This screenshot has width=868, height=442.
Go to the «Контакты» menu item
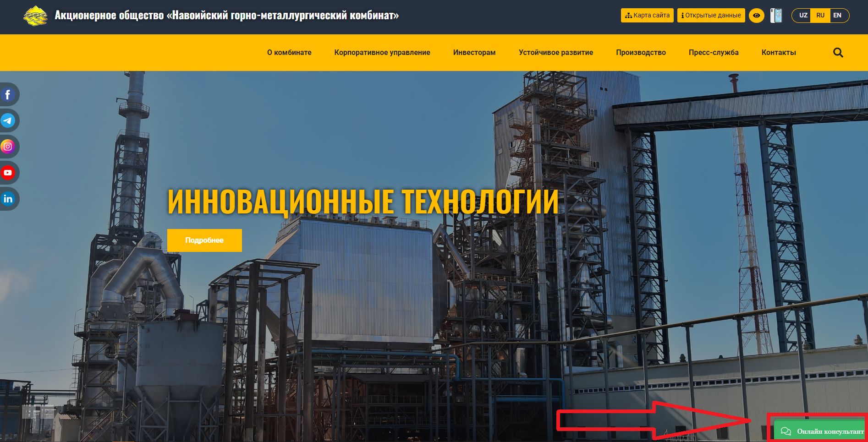click(x=779, y=53)
